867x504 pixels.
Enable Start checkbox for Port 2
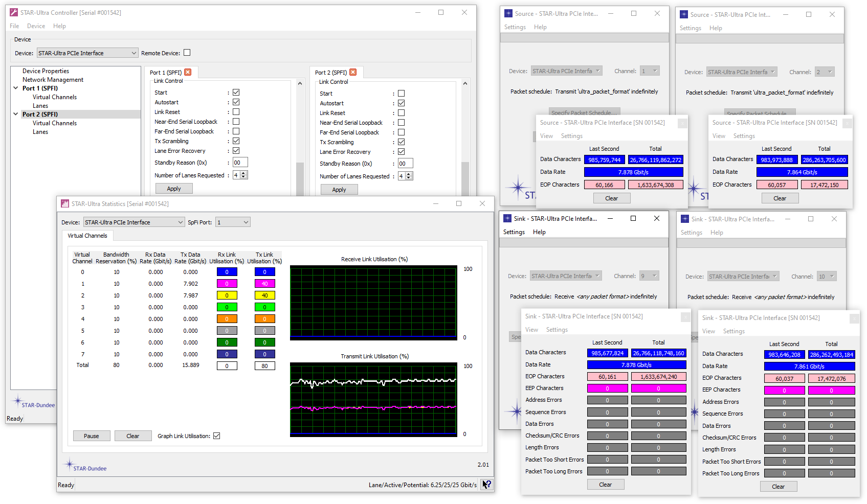(401, 94)
